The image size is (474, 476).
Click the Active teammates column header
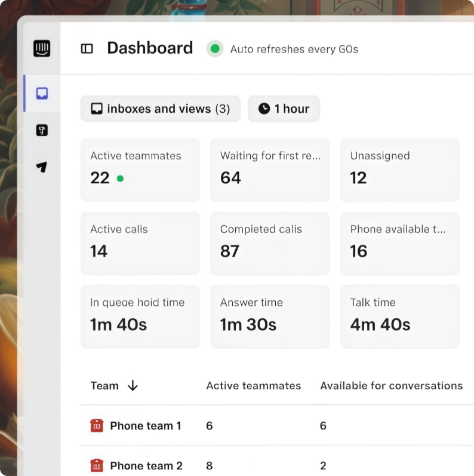(x=253, y=386)
